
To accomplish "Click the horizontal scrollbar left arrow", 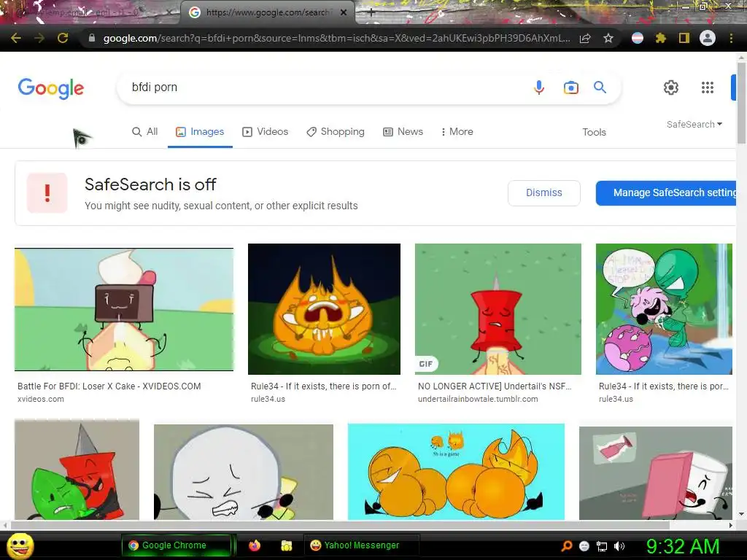I will point(5,525).
